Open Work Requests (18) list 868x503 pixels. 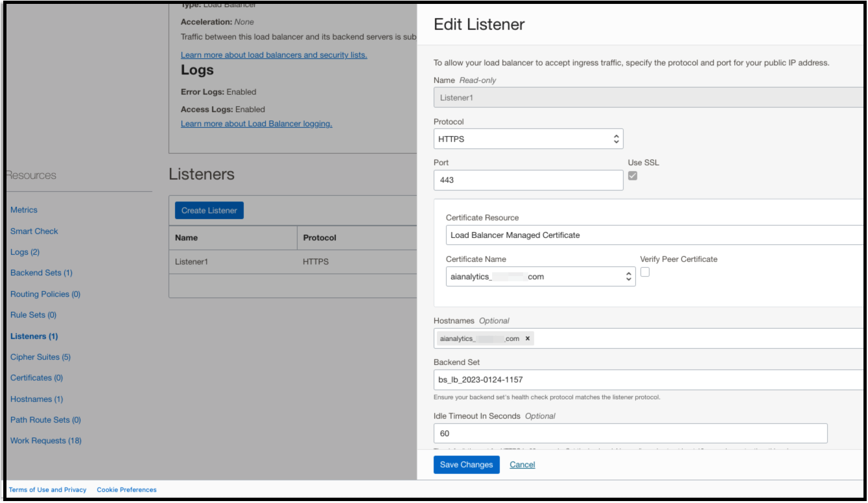pos(46,441)
